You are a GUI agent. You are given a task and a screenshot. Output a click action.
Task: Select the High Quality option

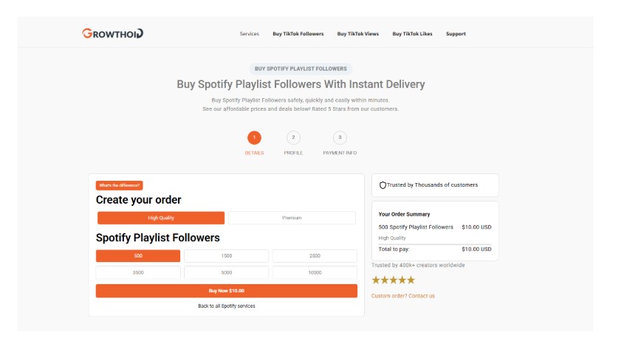click(161, 218)
